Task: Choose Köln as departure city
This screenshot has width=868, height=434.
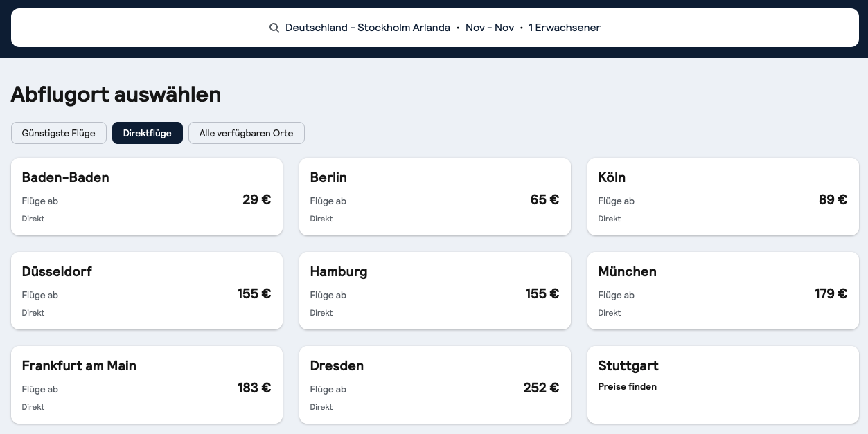Action: pos(723,197)
